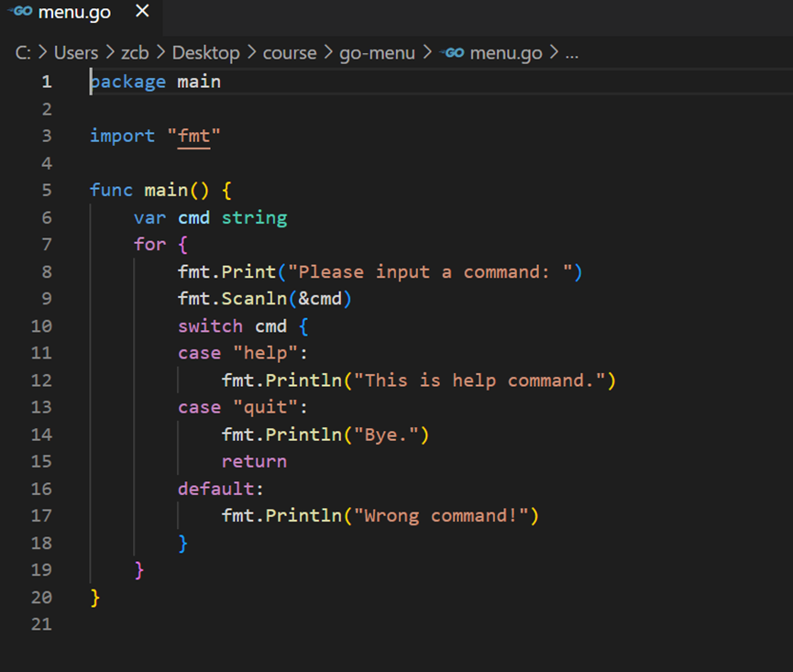Open the Users breadcrumb segment
The image size is (793, 672).
point(75,53)
